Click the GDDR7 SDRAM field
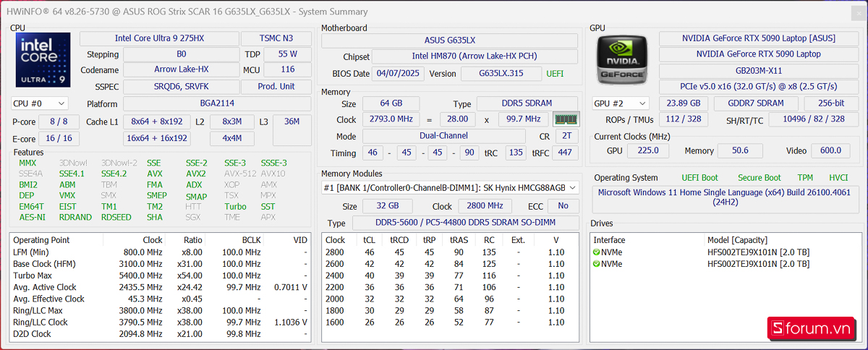This screenshot has height=350, width=868. (x=755, y=103)
